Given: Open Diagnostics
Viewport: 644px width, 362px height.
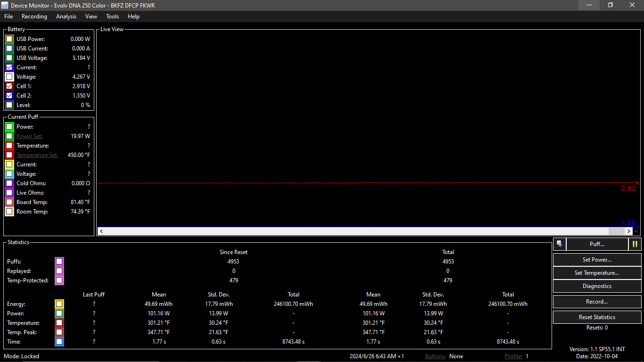Looking at the screenshot, I should 597,286.
